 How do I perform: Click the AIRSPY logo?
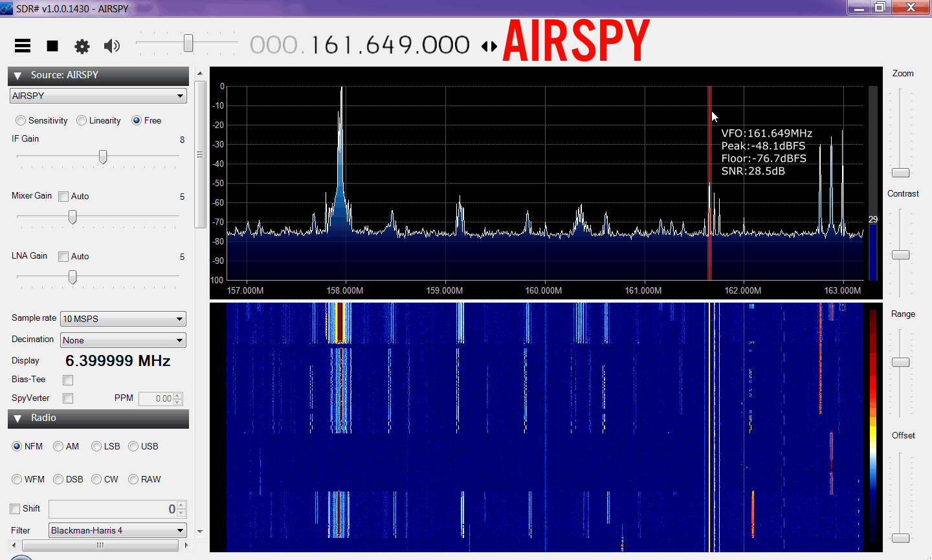point(576,41)
